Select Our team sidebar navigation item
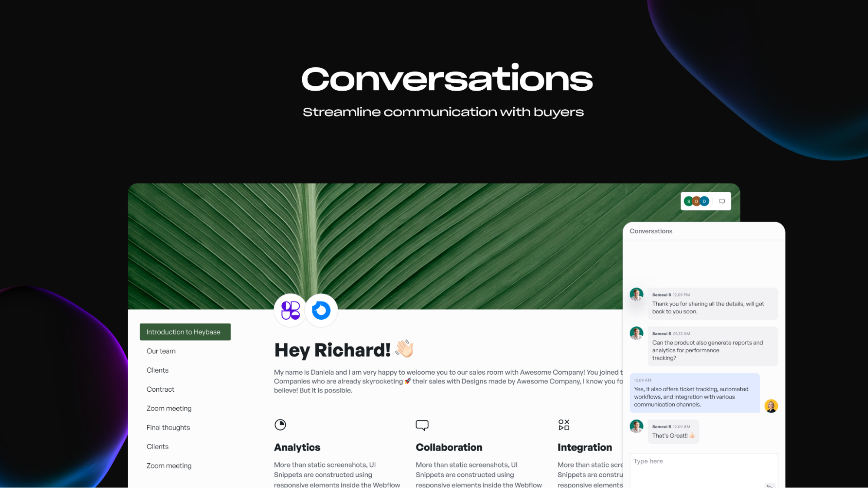 pos(161,351)
